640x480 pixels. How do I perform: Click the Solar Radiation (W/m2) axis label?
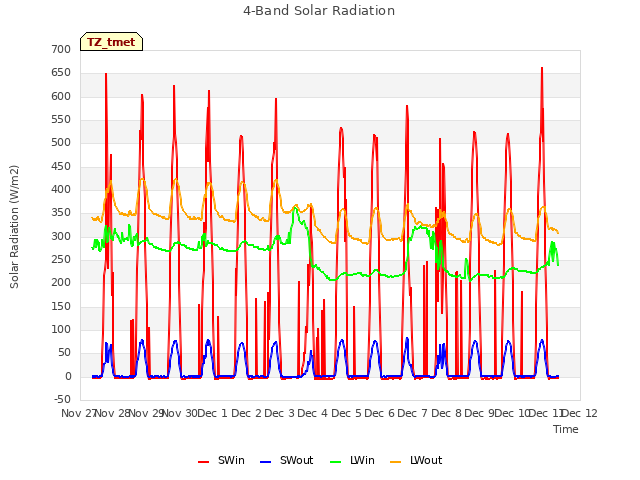click(x=14, y=227)
